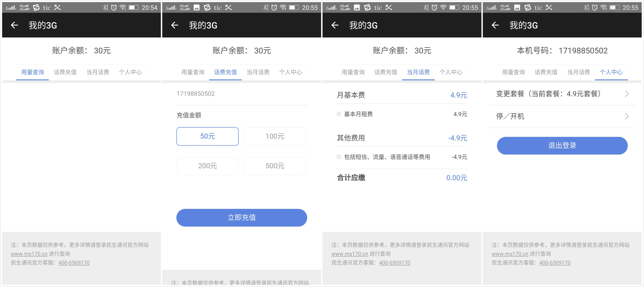Select the 100元 recharge amount
This screenshot has height=287, width=644.
pyautogui.click(x=275, y=136)
